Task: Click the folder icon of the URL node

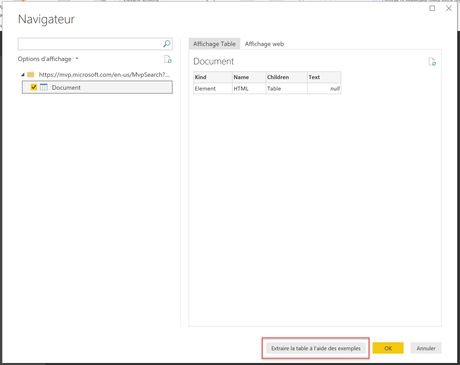Action: [31, 74]
